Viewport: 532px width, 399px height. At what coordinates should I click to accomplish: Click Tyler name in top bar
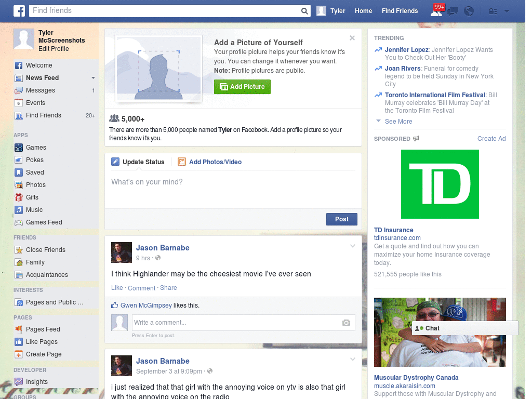[x=338, y=11]
